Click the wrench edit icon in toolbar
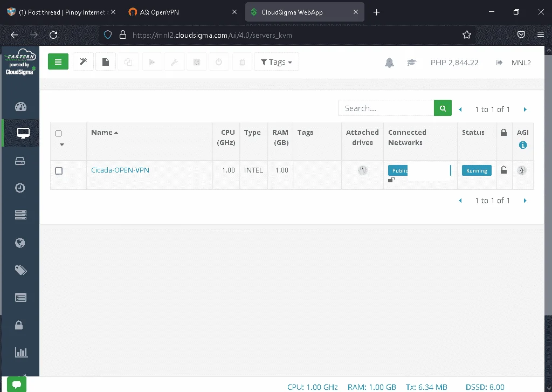The width and height of the screenshot is (552, 392). point(174,61)
